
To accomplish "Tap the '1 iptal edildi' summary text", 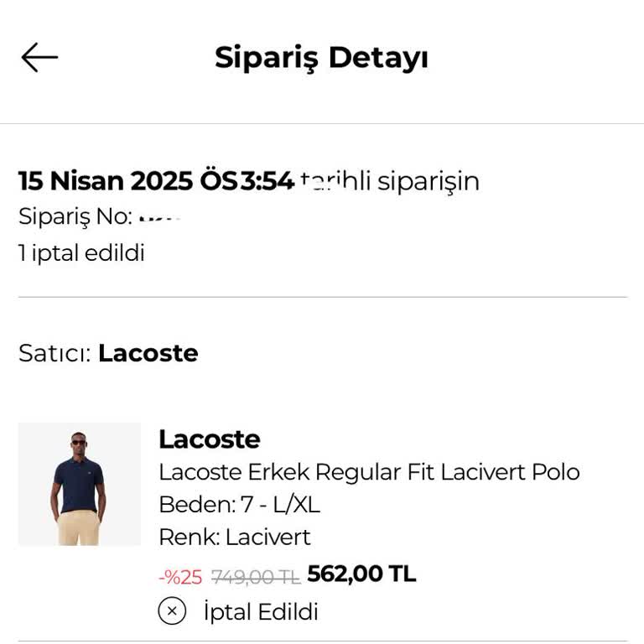I will [81, 252].
